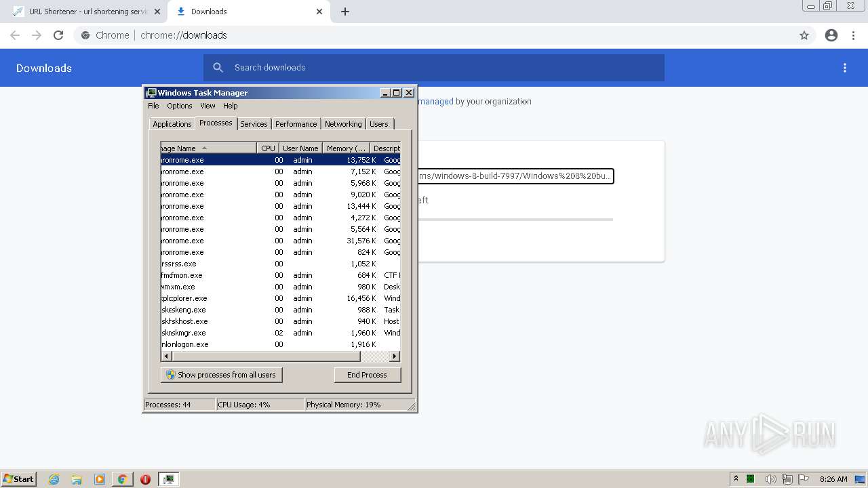Open volume control in system tray

coord(770,479)
